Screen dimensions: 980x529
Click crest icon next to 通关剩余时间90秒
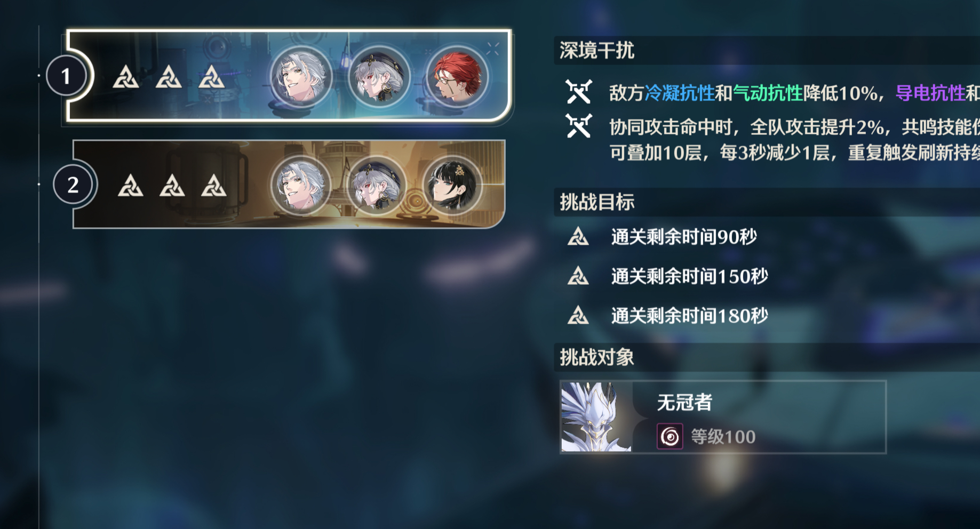pos(578,236)
